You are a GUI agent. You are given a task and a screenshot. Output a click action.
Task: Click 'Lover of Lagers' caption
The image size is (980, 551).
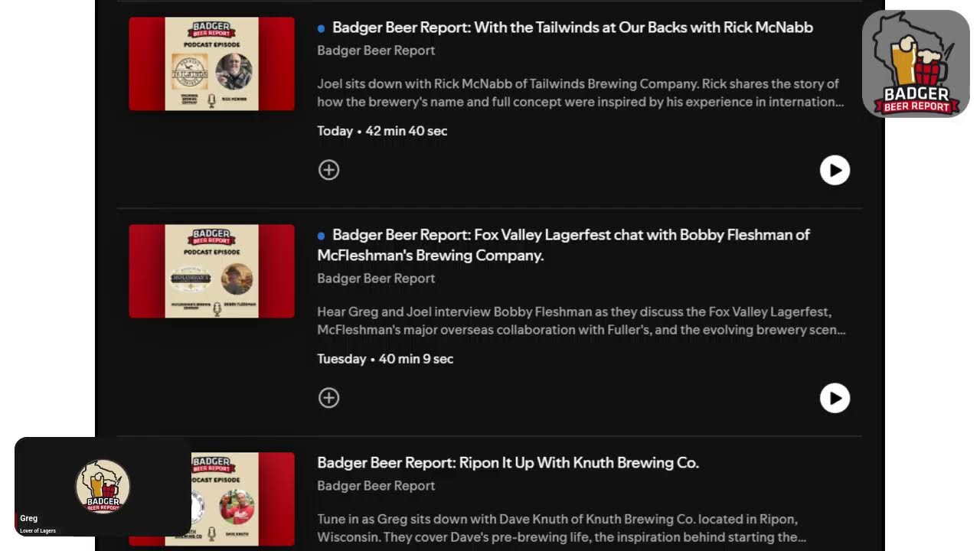pos(38,530)
